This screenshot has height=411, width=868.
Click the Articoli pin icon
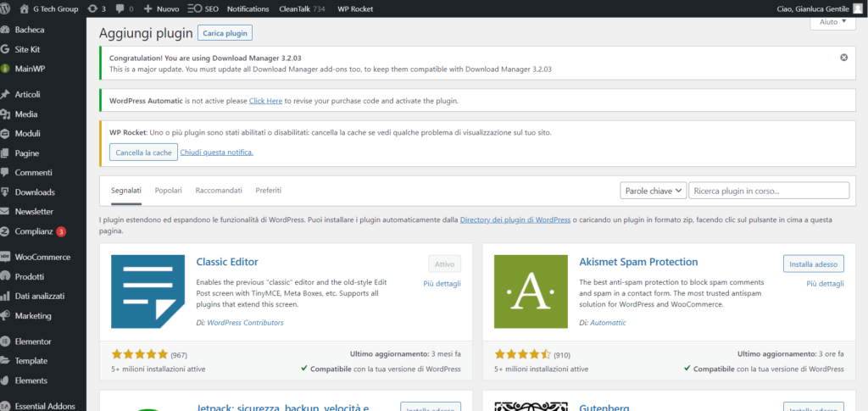5,95
